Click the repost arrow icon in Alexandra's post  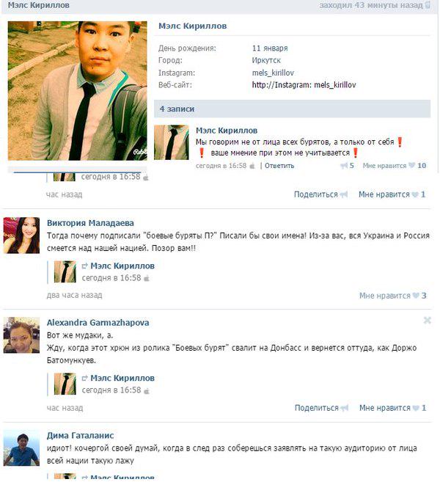tap(85, 379)
